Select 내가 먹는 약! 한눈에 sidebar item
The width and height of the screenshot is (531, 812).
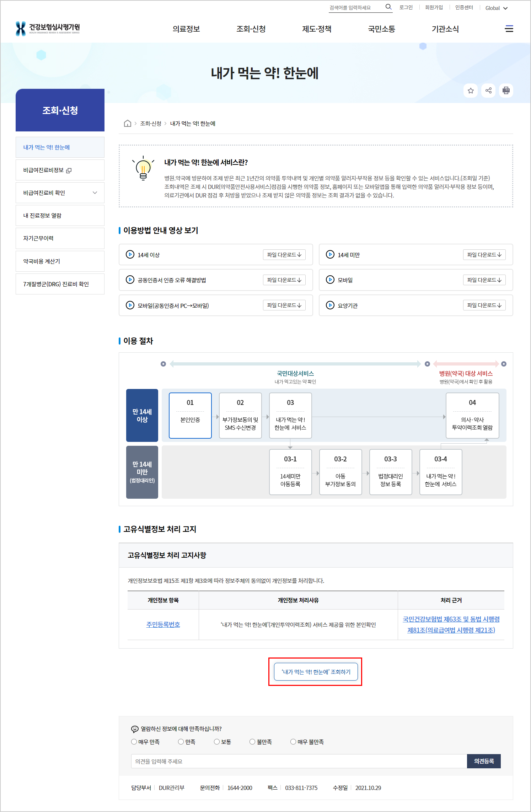pos(60,147)
